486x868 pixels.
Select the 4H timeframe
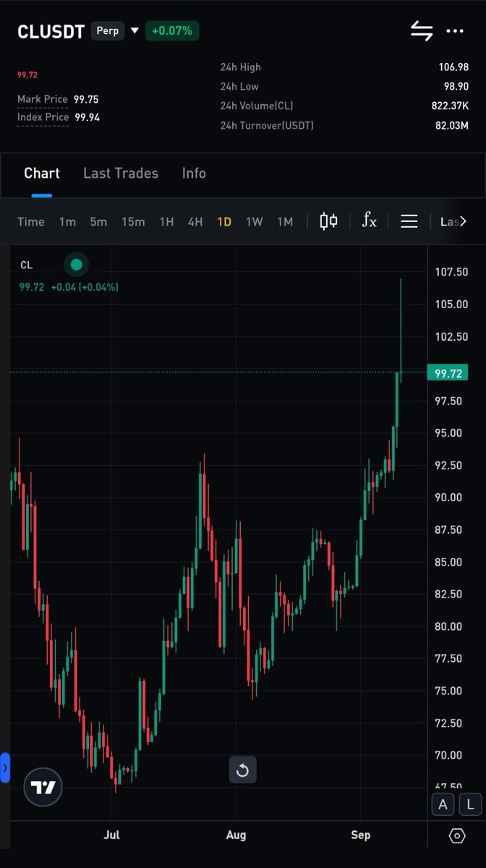(195, 221)
